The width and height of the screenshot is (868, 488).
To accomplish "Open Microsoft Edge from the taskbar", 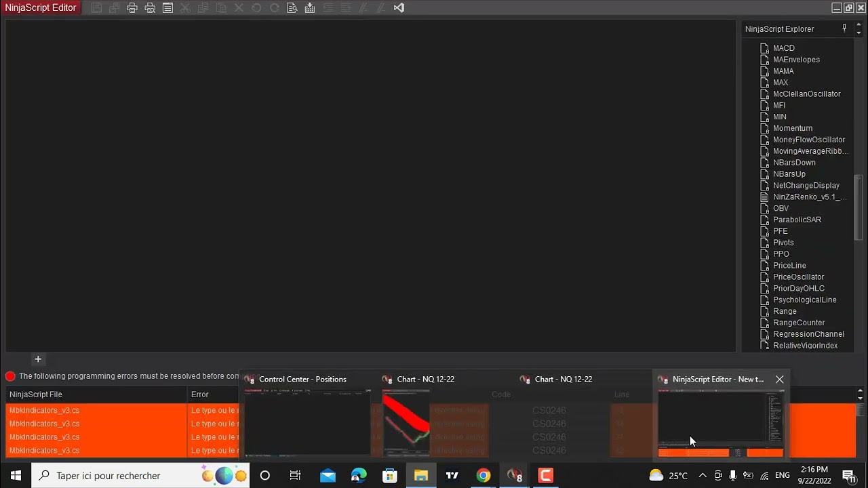I will coord(358,475).
